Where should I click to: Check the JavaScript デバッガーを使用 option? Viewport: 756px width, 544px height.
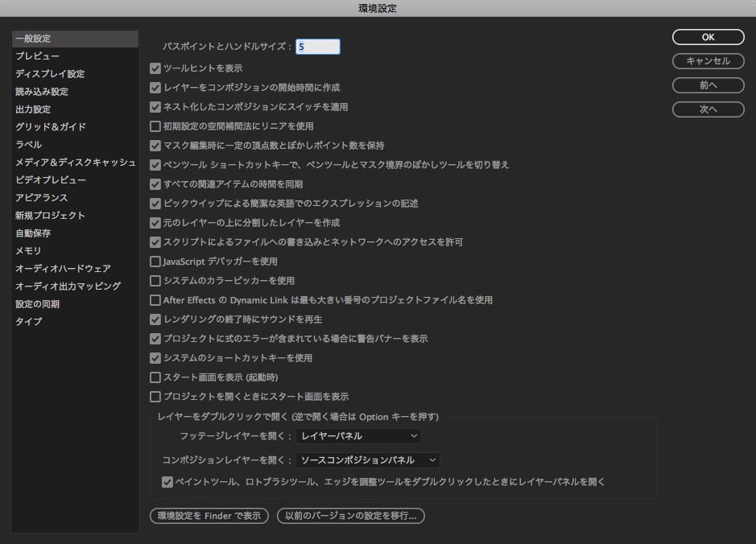point(155,262)
